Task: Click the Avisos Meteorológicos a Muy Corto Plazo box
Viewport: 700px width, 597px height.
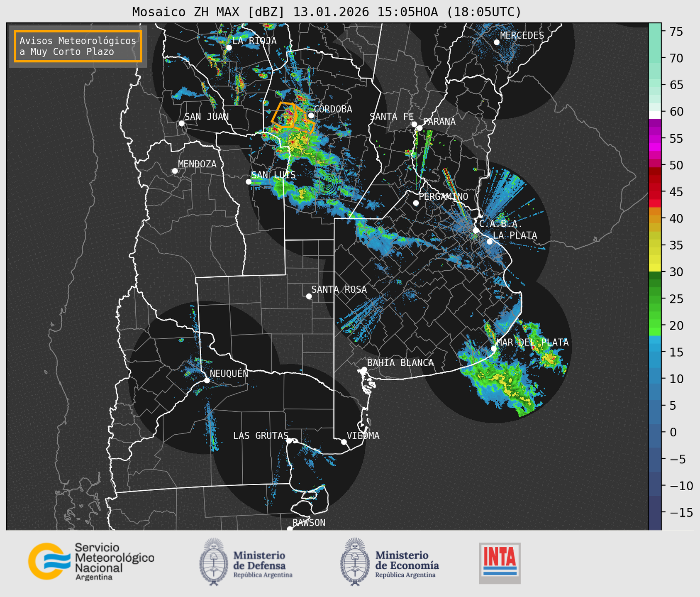Action: 78,46
